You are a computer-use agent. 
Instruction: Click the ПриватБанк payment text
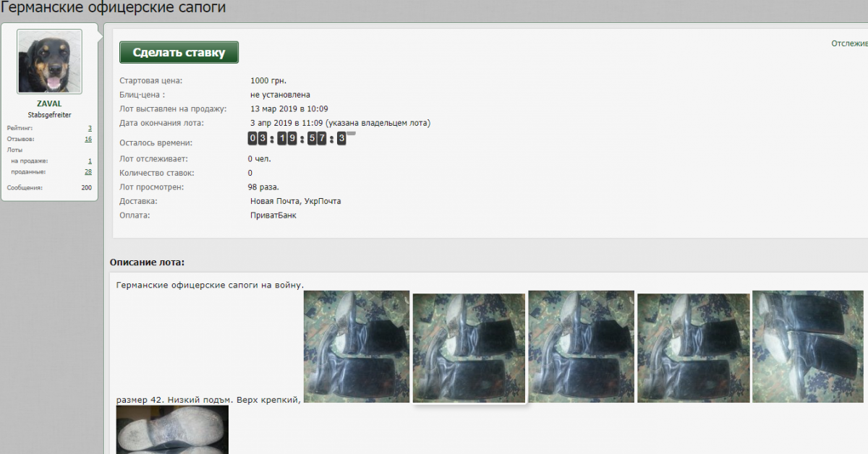pos(273,215)
